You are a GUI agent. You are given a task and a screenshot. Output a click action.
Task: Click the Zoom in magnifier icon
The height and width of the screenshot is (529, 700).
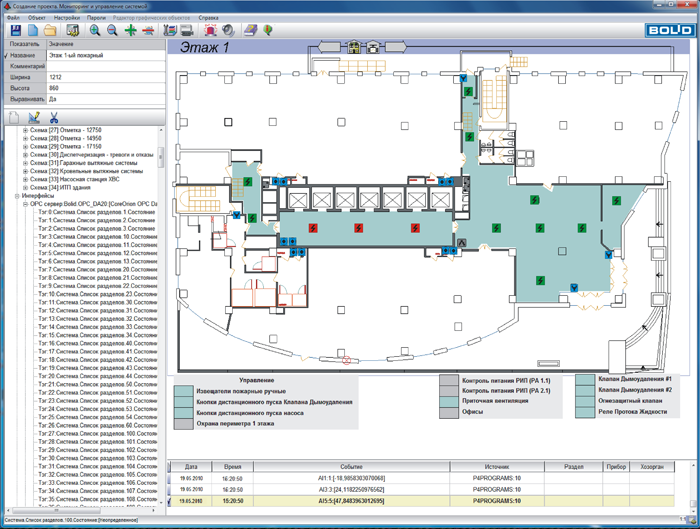[x=94, y=31]
